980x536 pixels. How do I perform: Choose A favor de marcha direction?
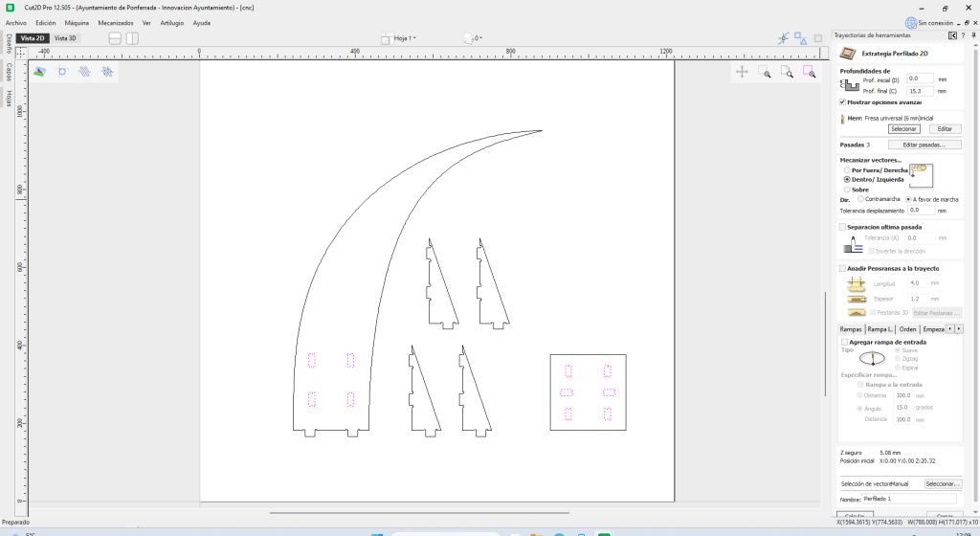pyautogui.click(x=908, y=199)
